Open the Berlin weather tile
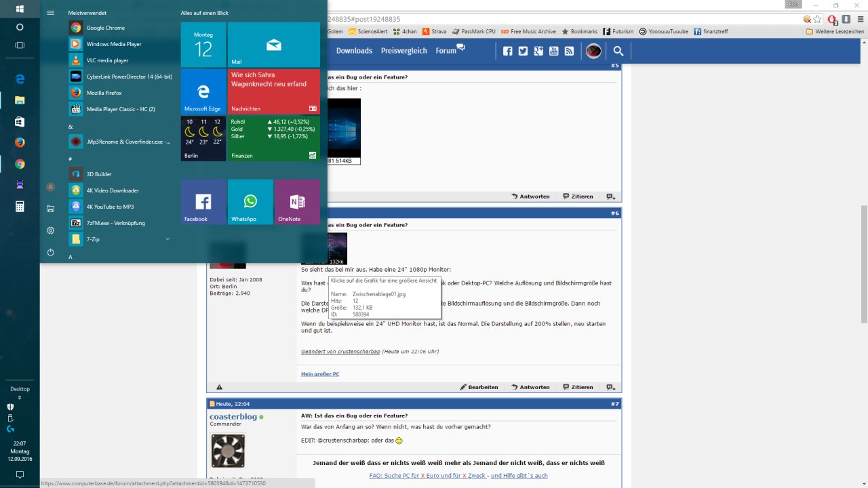This screenshot has width=868, height=488. tap(203, 138)
